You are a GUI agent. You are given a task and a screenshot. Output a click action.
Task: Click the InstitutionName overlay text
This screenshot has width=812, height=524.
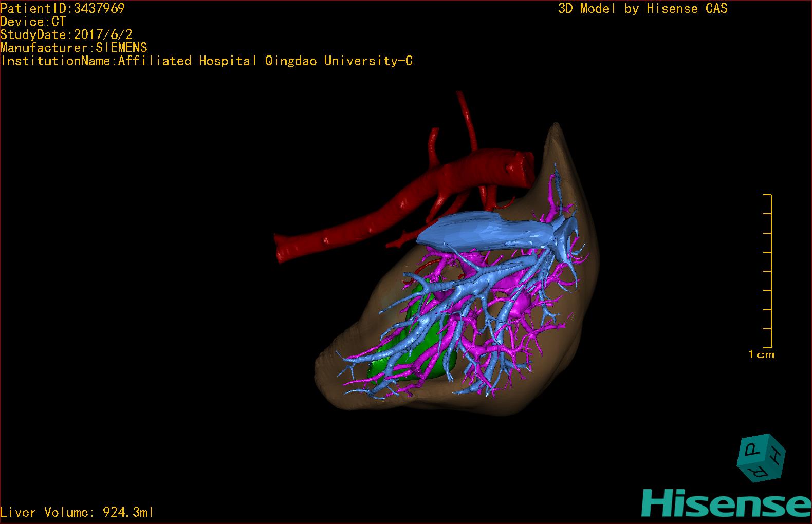pos(206,61)
